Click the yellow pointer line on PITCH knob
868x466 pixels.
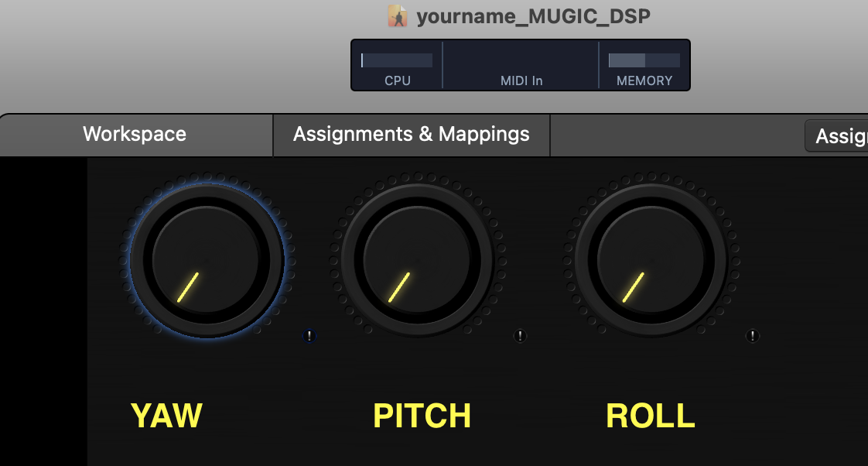coord(399,287)
